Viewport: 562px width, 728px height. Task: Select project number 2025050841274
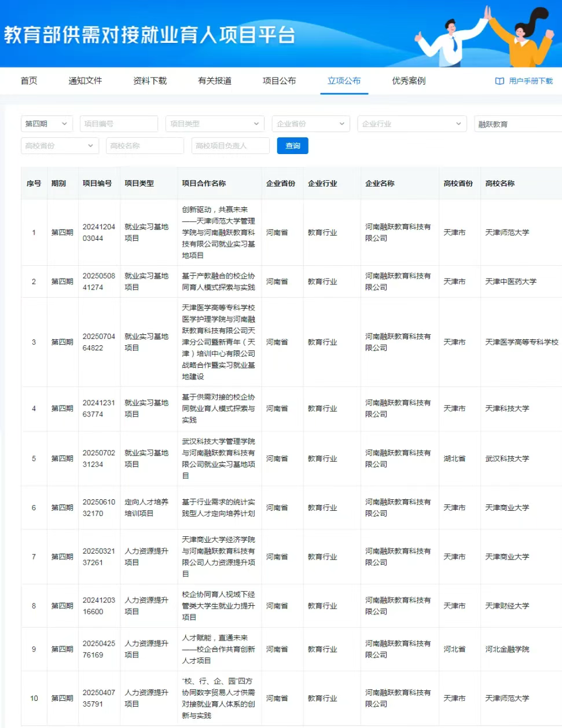coord(98,281)
